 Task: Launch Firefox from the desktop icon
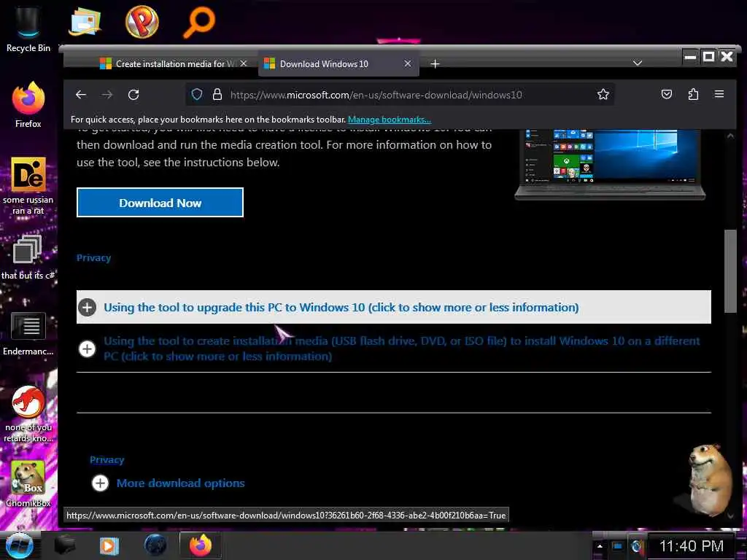(28, 105)
